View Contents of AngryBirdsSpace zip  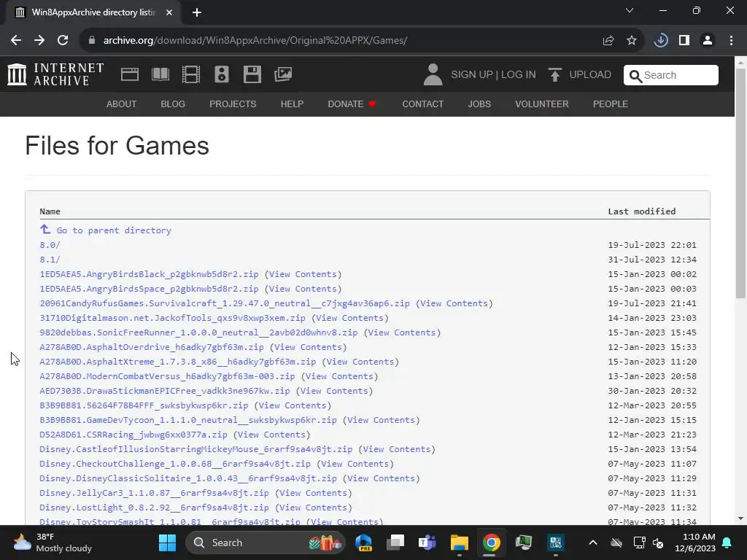(303, 289)
